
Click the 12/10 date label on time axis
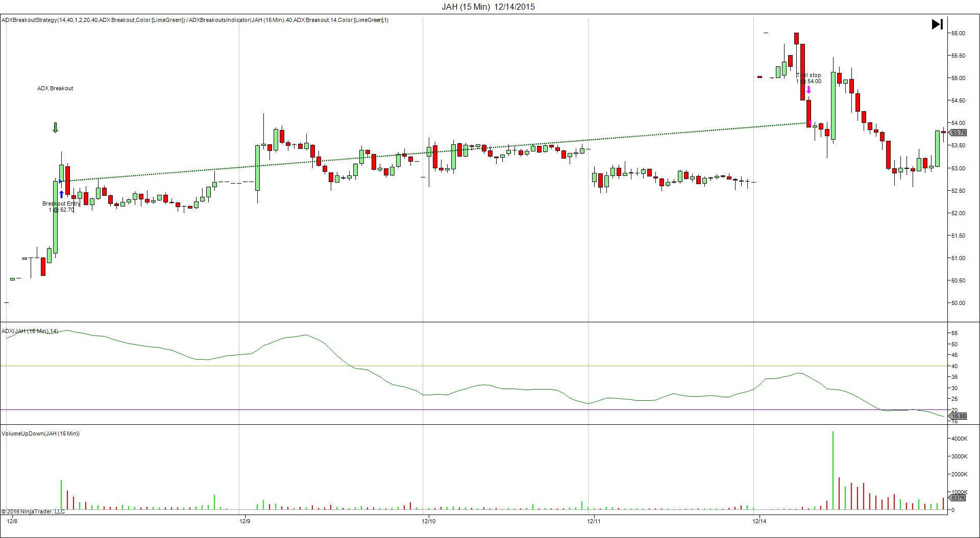pyautogui.click(x=429, y=521)
